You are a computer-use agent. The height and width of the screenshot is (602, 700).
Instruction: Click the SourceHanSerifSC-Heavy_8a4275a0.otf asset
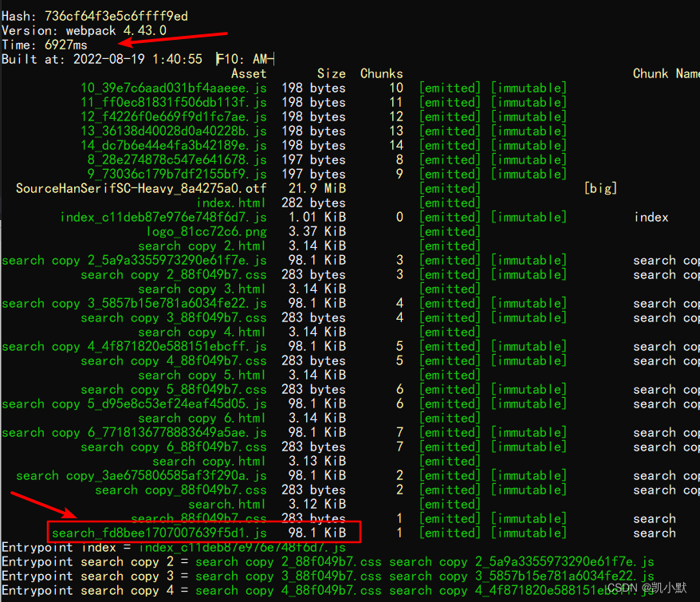pos(141,188)
